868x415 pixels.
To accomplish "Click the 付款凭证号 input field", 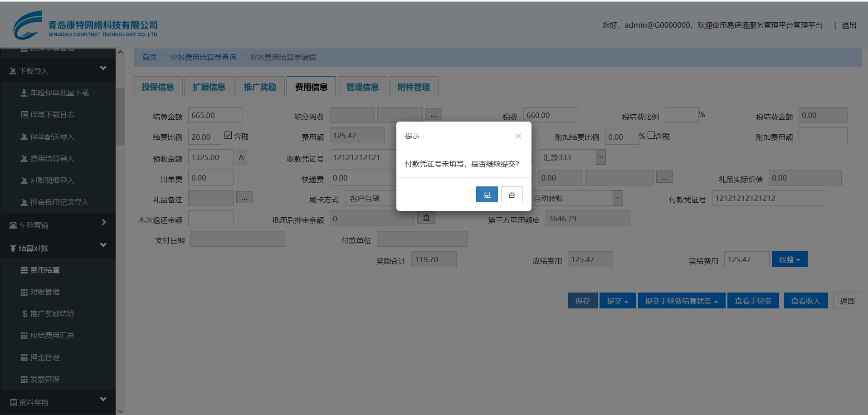I will click(x=768, y=198).
